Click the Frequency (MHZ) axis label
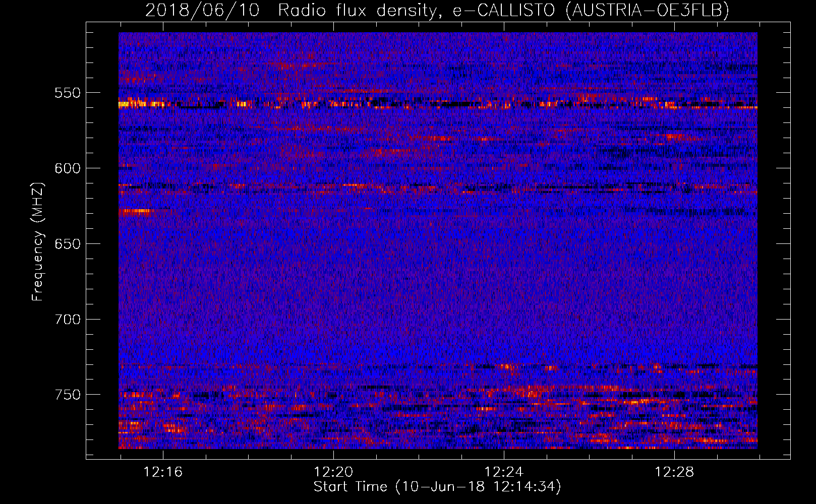This screenshot has width=816, height=504. (x=38, y=242)
